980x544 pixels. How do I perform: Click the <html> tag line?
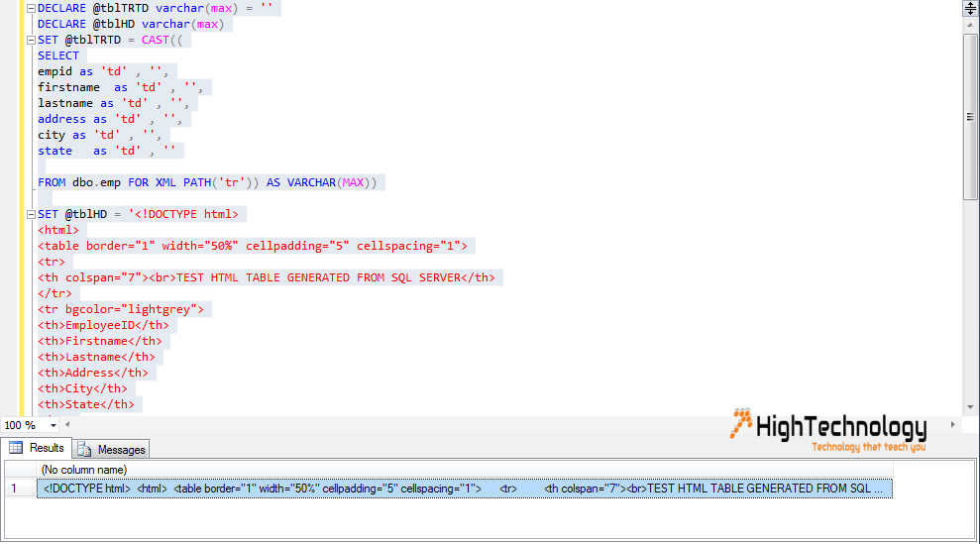pyautogui.click(x=58, y=230)
